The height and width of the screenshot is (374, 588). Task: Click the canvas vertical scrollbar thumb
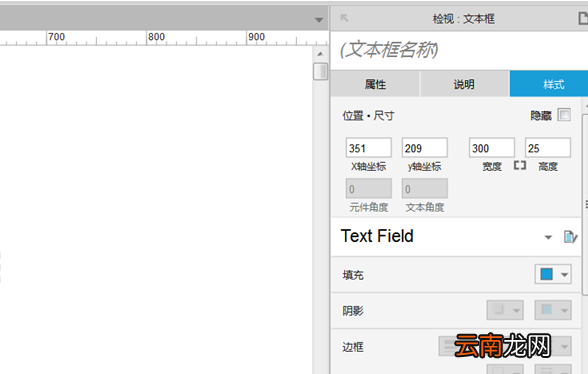pyautogui.click(x=320, y=71)
